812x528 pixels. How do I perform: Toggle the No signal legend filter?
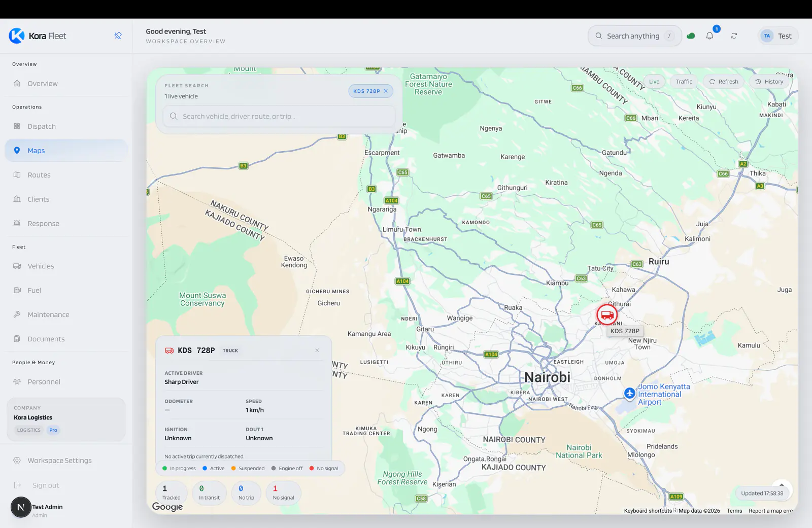(324, 469)
